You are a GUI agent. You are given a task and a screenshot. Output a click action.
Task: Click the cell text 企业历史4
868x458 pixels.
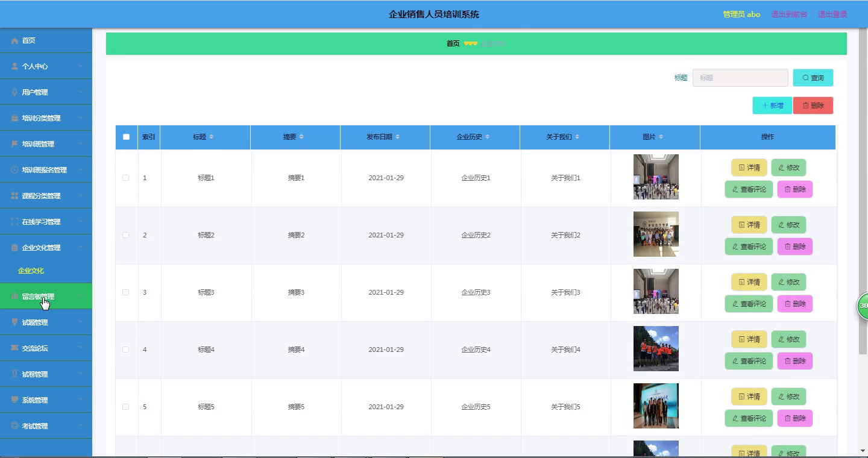click(476, 350)
